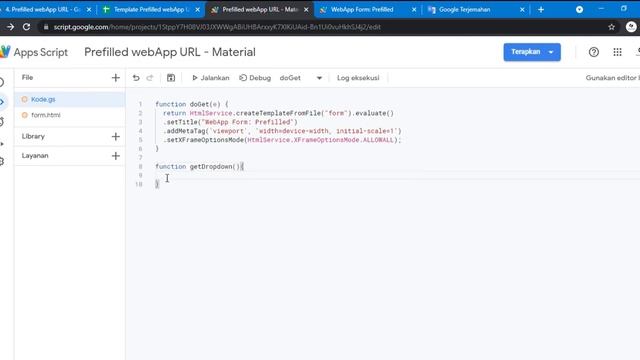Click the Editor sidebar icon
Viewport: 640px width, 360px height.
coord(2,102)
